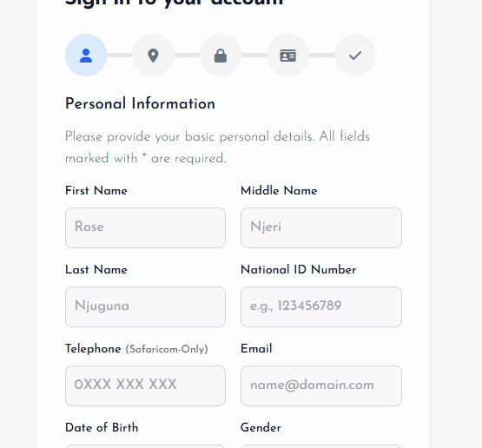Select the person icon step in progress bar
The height and width of the screenshot is (448, 482).
(x=86, y=56)
